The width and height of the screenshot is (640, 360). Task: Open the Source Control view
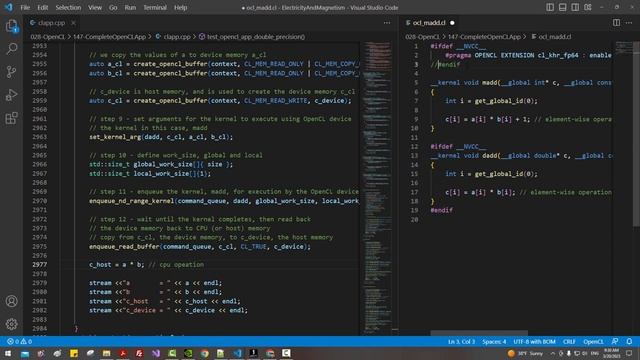[11, 72]
